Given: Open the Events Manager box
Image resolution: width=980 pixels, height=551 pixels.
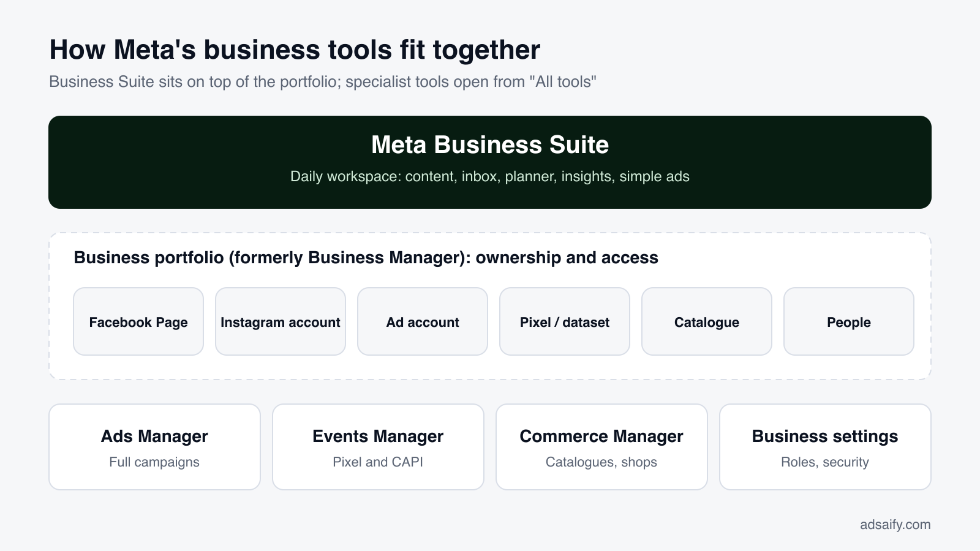Looking at the screenshot, I should [x=378, y=447].
